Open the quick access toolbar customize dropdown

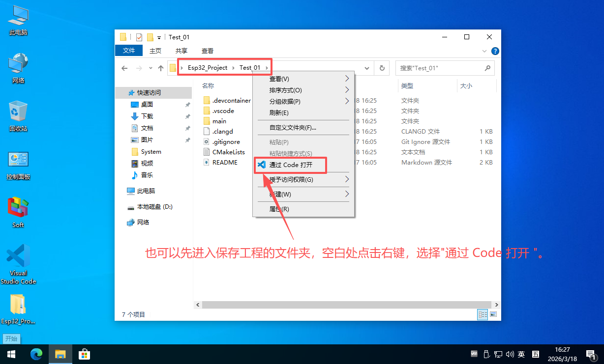pos(159,38)
